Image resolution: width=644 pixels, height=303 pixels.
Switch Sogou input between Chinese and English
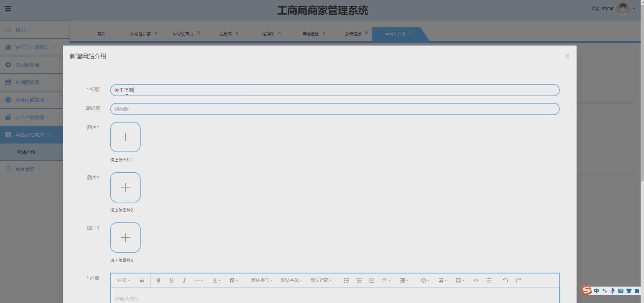coord(596,291)
